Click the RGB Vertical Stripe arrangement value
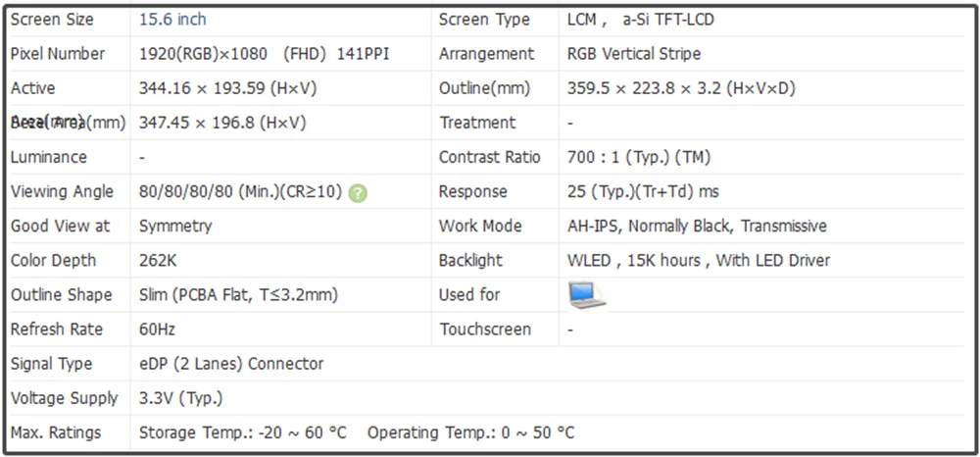This screenshot has width=980, height=457. point(634,54)
